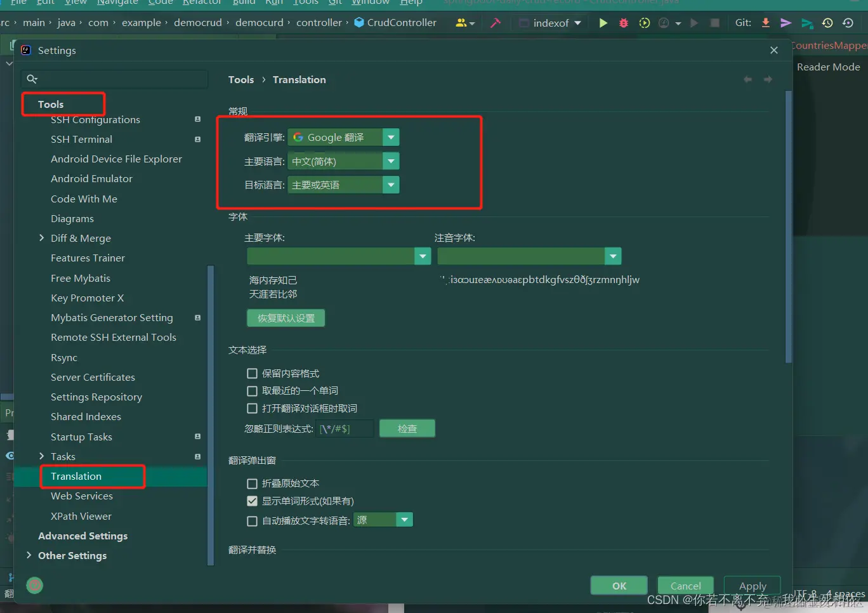Select SSH Configurations in settings tree

pyautogui.click(x=95, y=120)
